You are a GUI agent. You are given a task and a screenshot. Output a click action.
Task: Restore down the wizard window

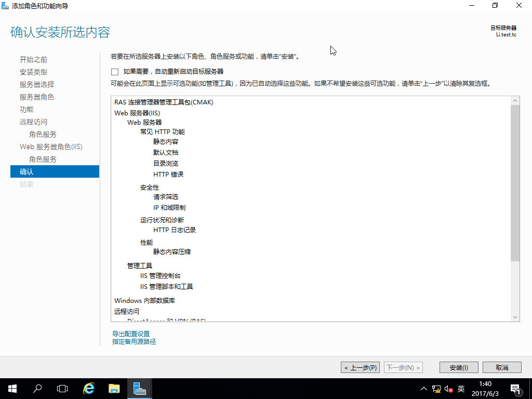495,5
